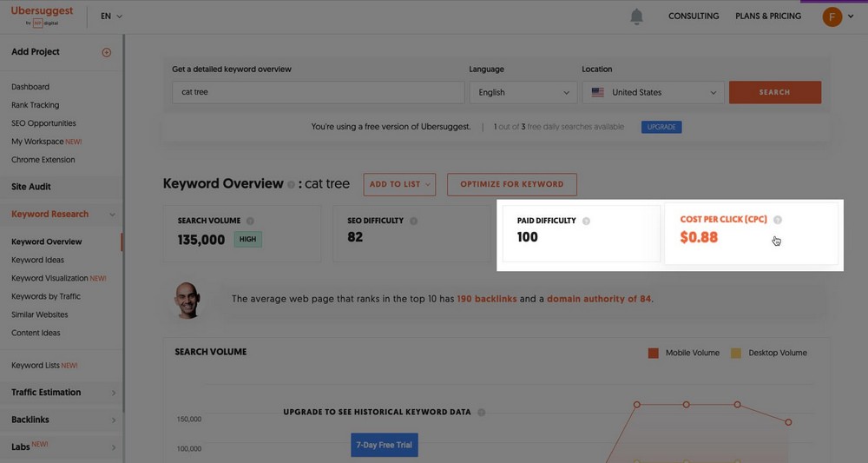The image size is (868, 463).
Task: Click Cost Per Click info icon
Action: coord(778,220)
